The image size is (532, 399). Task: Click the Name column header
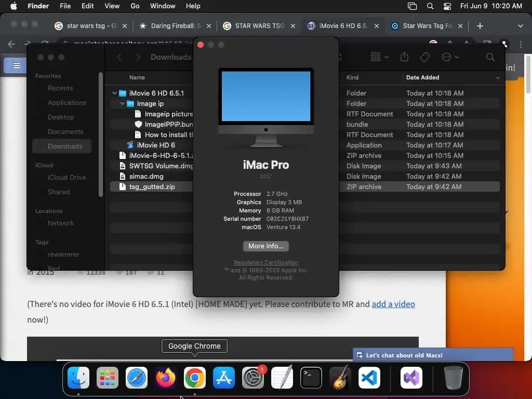click(x=137, y=78)
